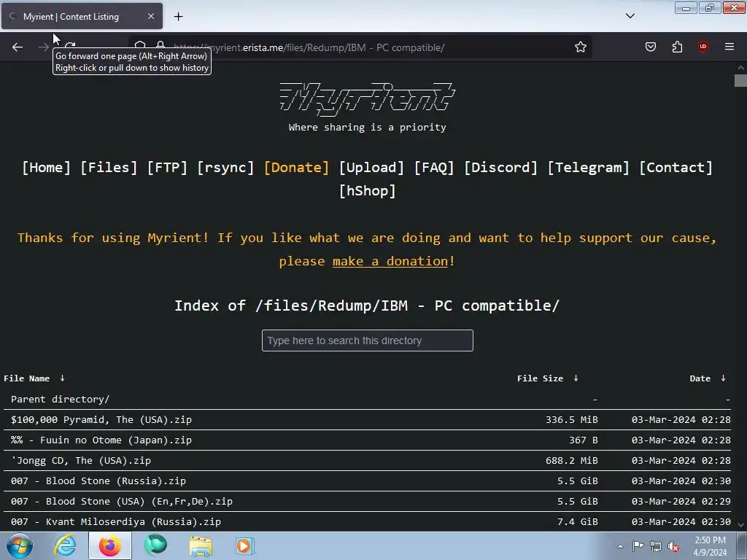Image resolution: width=747 pixels, height=560 pixels.
Task: Click the site lock icon in address bar
Action: click(x=160, y=46)
